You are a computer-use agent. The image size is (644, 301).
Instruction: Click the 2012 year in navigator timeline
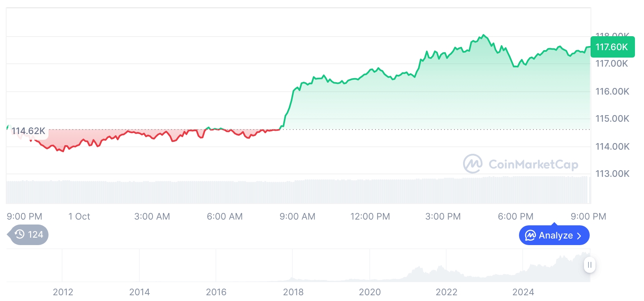point(63,292)
